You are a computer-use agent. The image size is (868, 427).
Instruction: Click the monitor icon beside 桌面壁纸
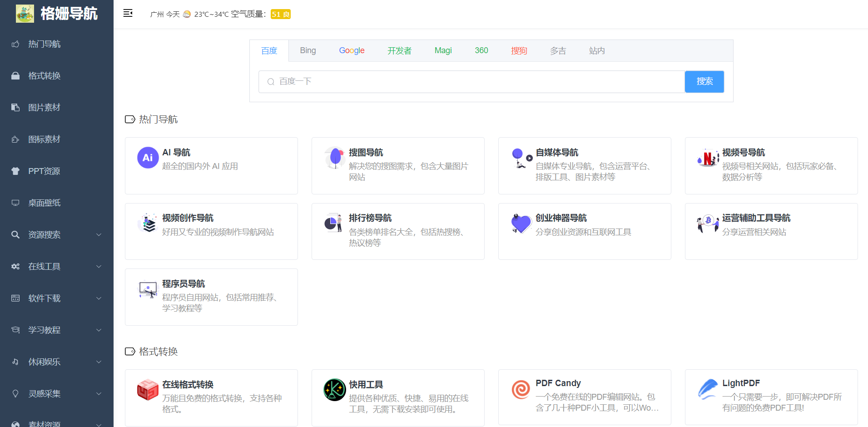pos(15,203)
